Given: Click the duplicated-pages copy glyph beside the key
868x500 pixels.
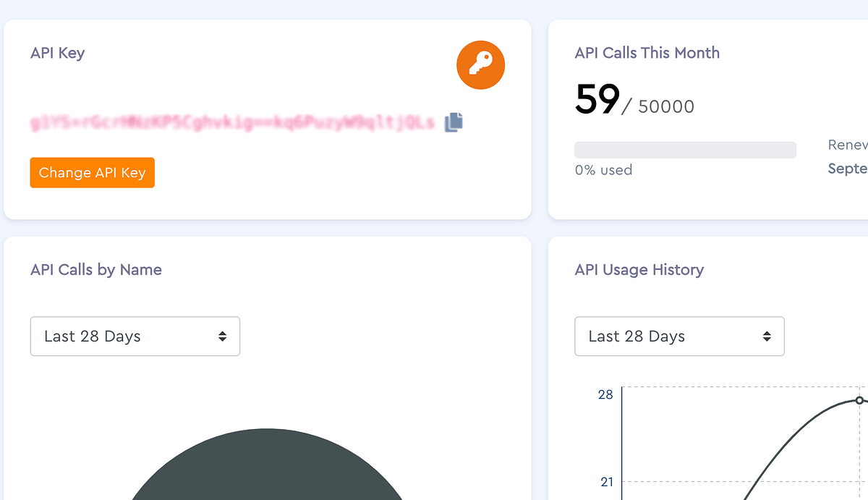Looking at the screenshot, I should click(x=453, y=122).
